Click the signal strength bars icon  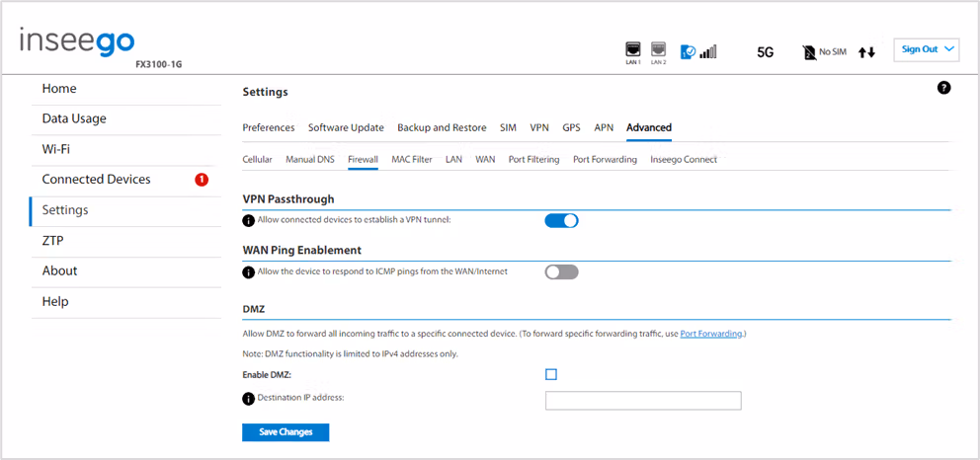[x=708, y=51]
